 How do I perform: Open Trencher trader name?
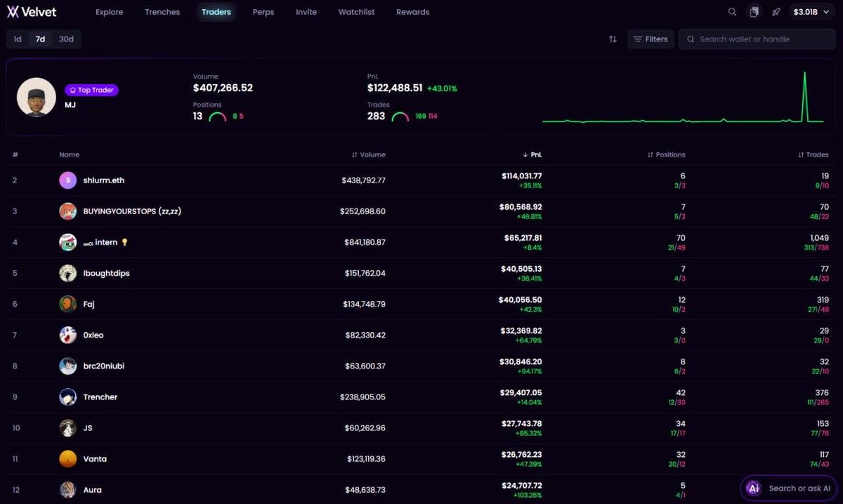click(100, 397)
